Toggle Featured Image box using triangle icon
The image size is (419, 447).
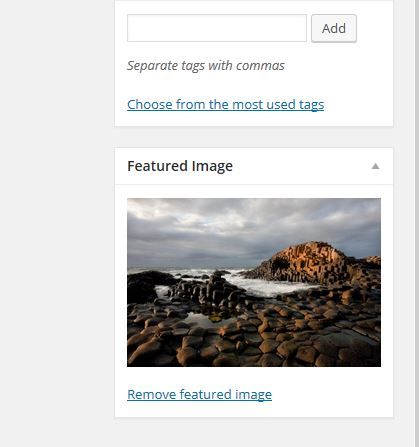pyautogui.click(x=375, y=166)
